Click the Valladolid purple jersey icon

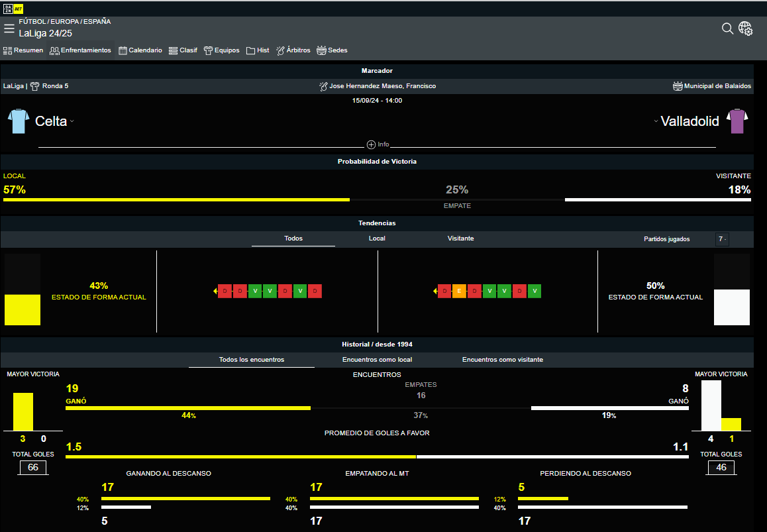click(737, 122)
